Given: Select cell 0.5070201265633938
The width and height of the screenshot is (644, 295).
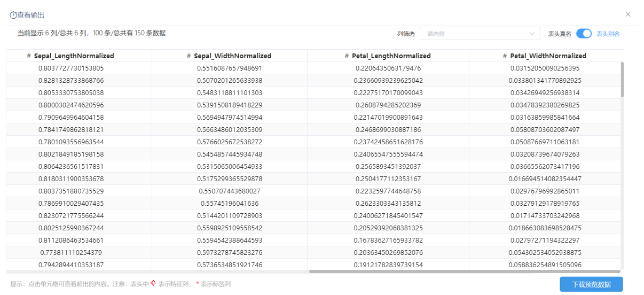Looking at the screenshot, I should pos(230,81).
